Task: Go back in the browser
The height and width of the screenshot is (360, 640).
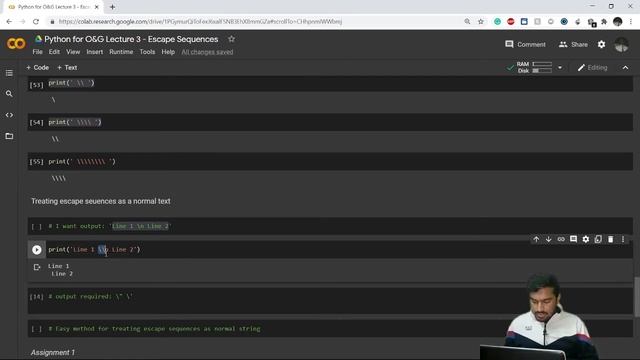Action: click(x=9, y=22)
